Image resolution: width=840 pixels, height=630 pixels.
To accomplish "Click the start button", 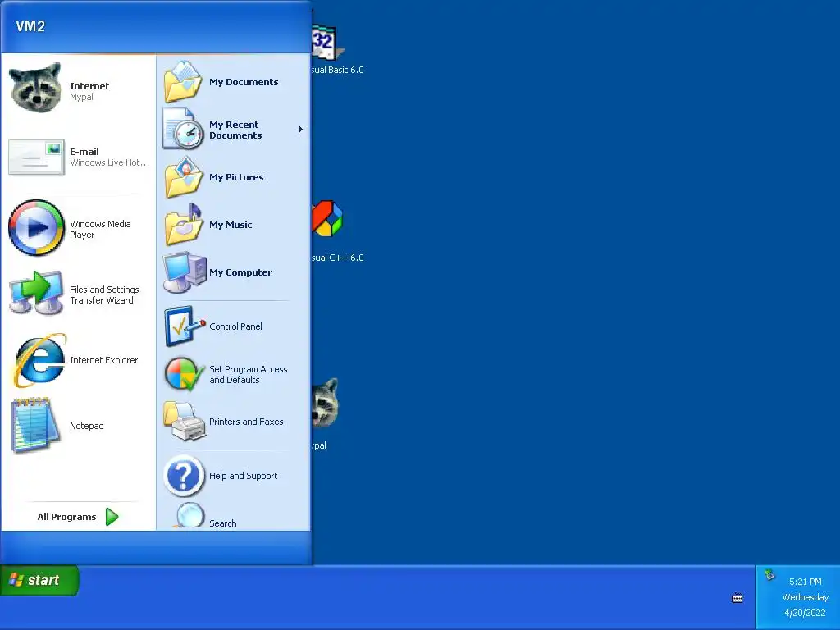I will click(39, 580).
